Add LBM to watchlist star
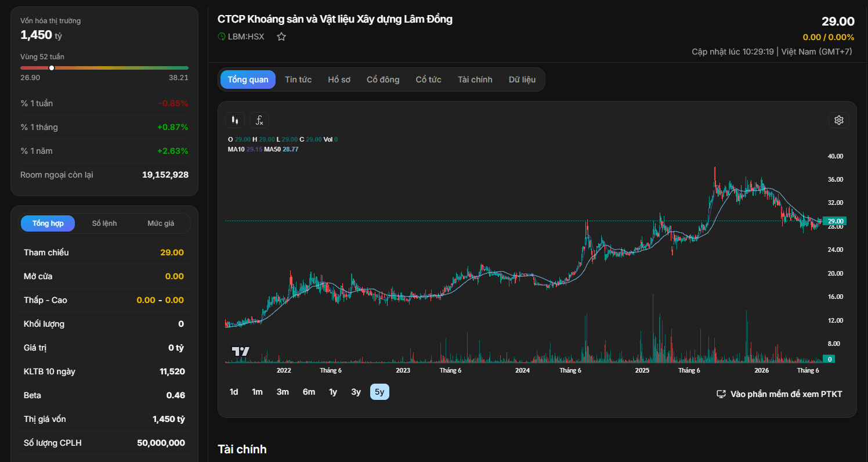This screenshot has width=868, height=462. pos(281,37)
